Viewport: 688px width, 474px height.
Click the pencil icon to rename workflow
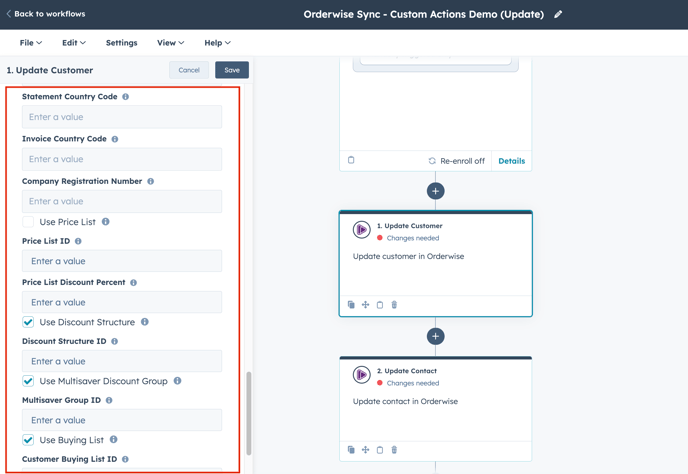(x=558, y=14)
